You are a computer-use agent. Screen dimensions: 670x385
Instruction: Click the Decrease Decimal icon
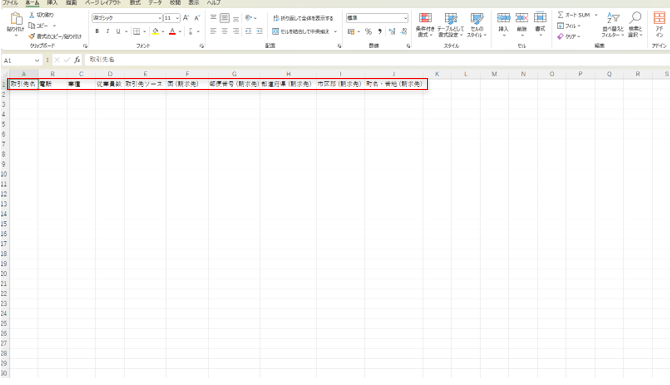point(403,32)
